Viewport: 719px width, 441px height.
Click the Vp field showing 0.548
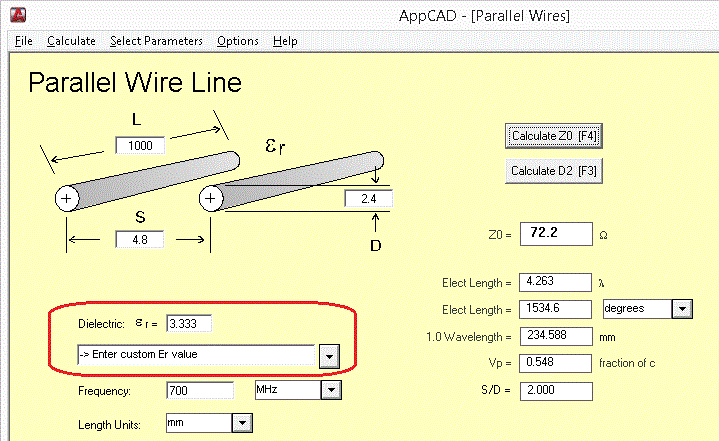pyautogui.click(x=555, y=363)
